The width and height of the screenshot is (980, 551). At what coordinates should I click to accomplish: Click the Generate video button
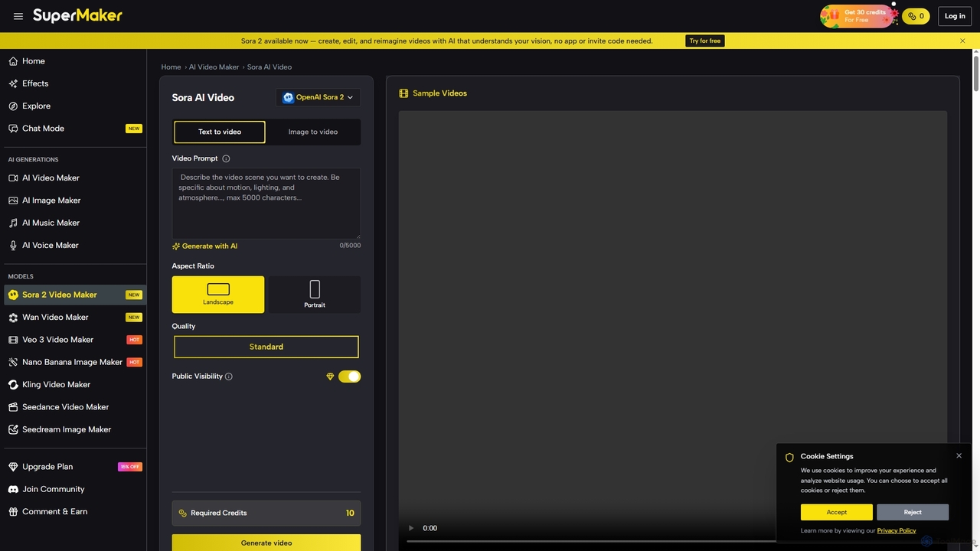pyautogui.click(x=266, y=542)
